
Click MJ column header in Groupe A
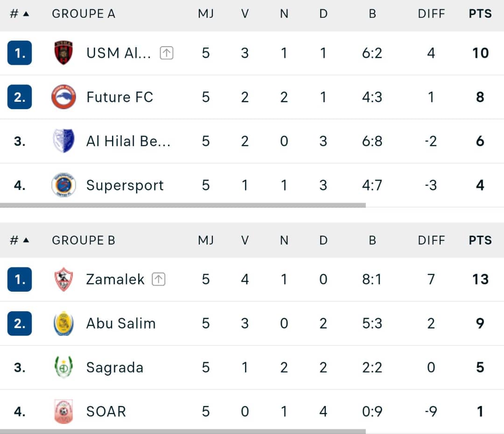coord(206,14)
